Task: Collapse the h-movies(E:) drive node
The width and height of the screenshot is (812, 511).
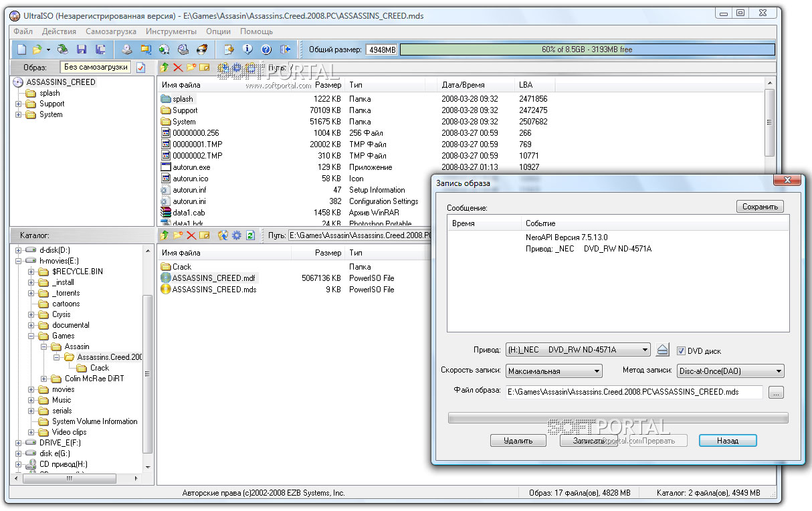Action: [19, 261]
